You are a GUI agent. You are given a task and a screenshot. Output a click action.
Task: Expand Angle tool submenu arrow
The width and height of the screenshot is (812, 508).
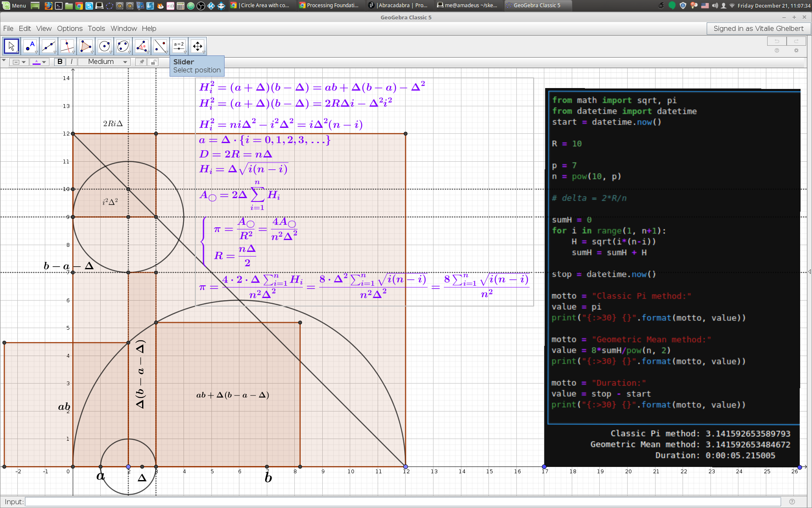click(148, 52)
